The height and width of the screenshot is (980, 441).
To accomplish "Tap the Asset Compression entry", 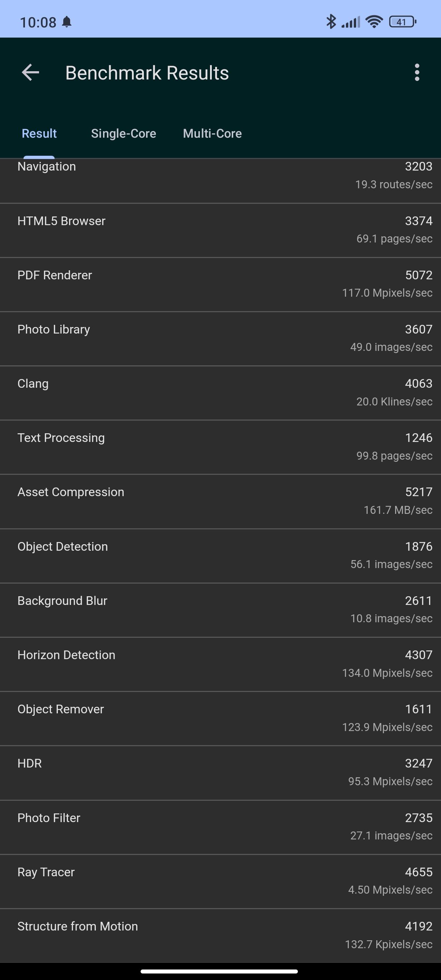I will point(220,502).
